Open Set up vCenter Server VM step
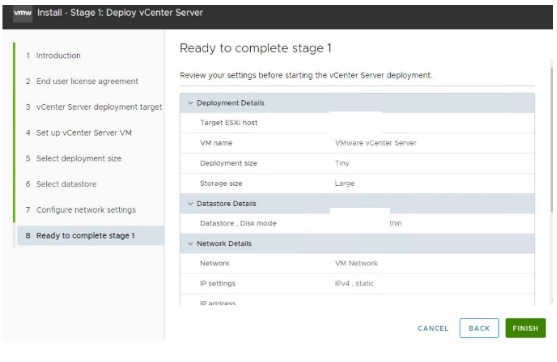Screen dimensions: 557x362 [79, 133]
